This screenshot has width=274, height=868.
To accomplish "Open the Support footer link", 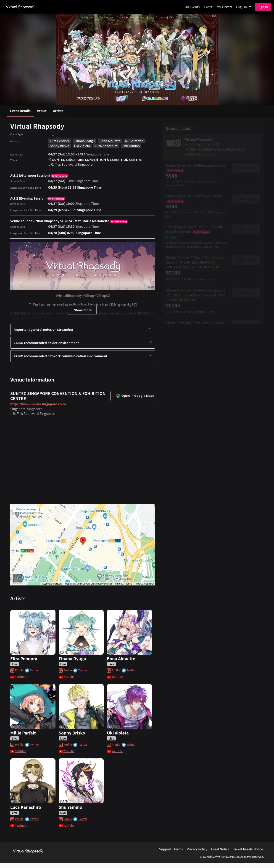I will pyautogui.click(x=165, y=849).
